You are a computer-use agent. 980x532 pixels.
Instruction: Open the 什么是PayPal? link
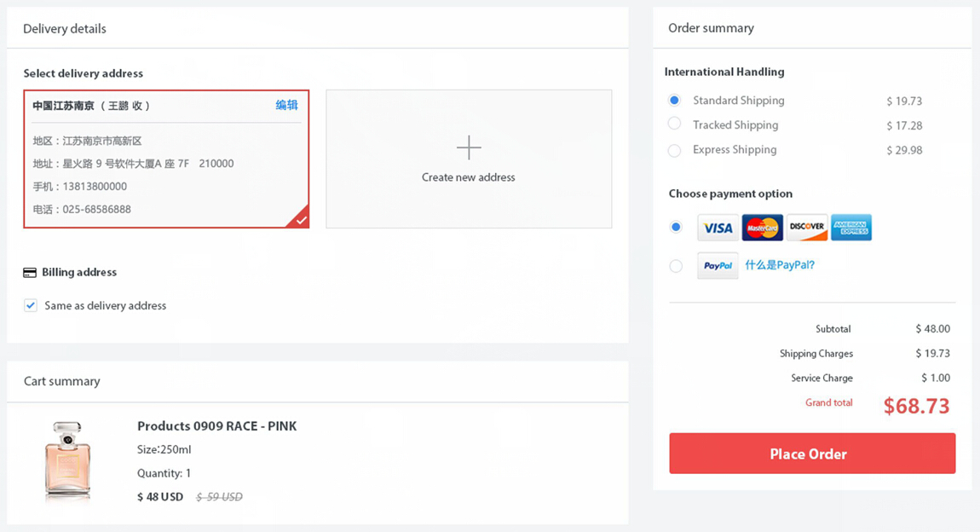pyautogui.click(x=780, y=265)
